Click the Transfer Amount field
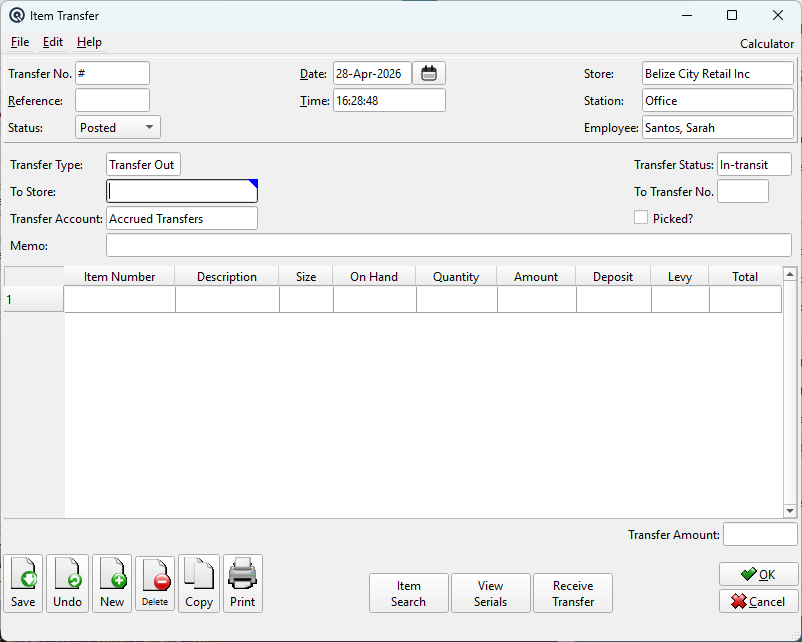The image size is (802, 642). point(760,535)
